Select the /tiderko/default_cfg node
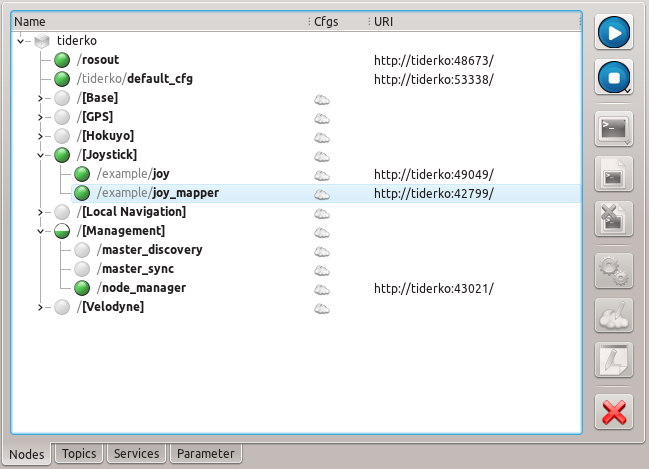649x469 pixels. [133, 80]
